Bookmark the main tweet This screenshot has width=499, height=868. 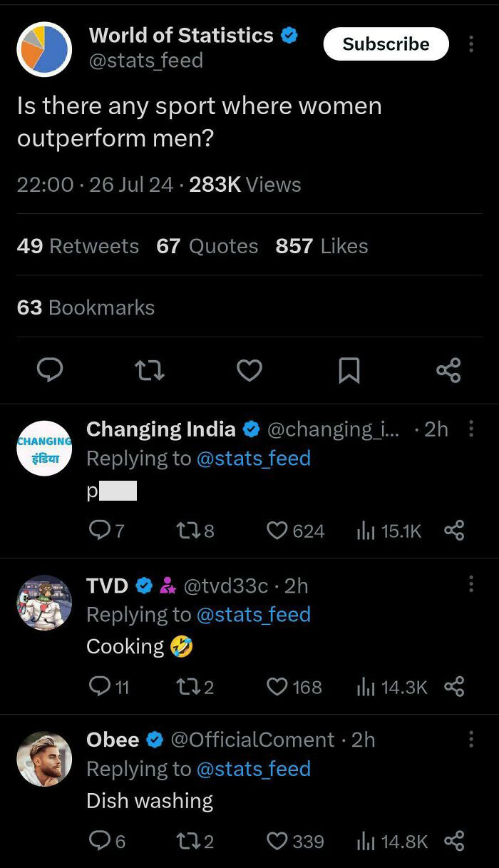(x=349, y=370)
